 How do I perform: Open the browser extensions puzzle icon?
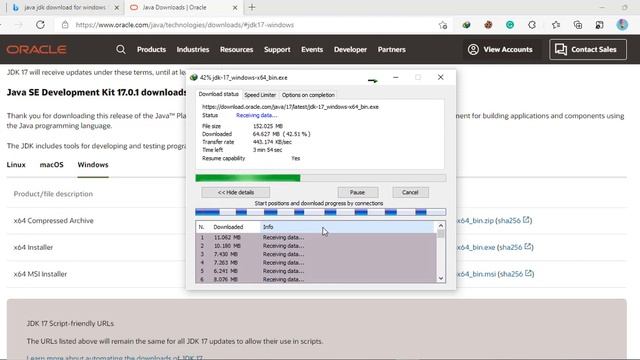(532, 25)
